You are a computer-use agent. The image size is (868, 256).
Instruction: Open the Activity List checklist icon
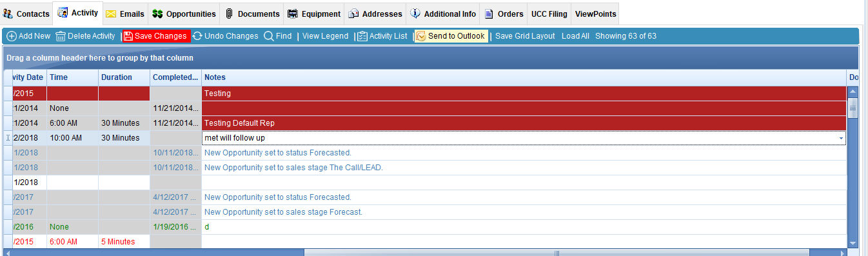click(362, 36)
